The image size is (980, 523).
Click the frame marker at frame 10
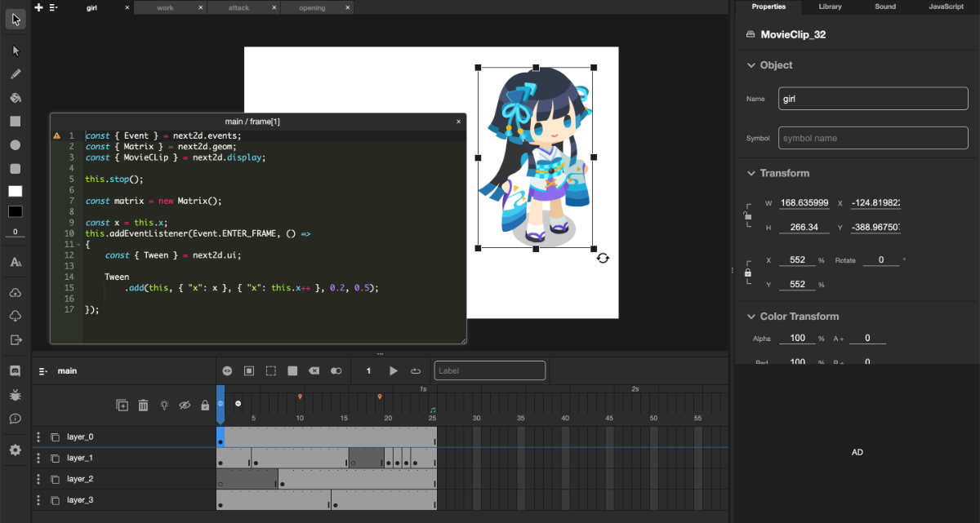pos(300,397)
